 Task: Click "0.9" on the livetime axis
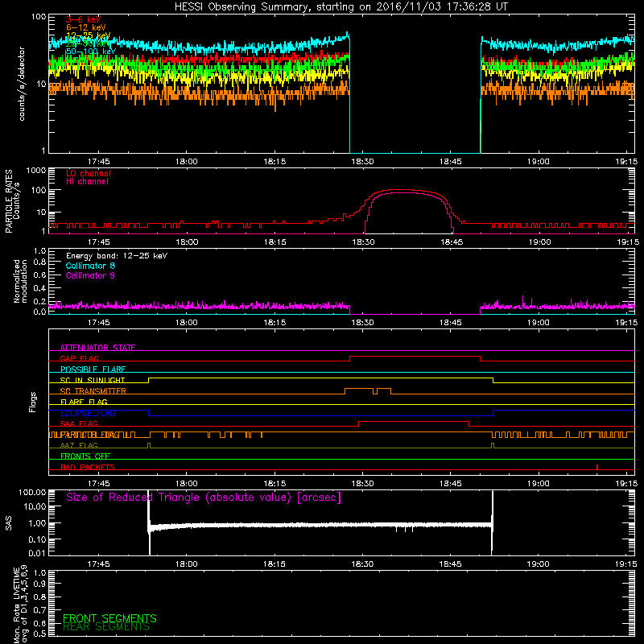[x=39, y=584]
